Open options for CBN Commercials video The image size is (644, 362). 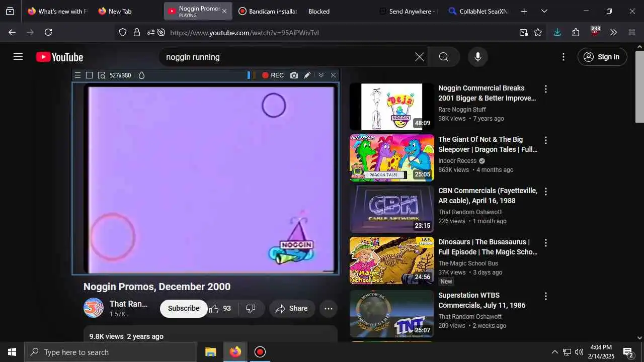545,192
